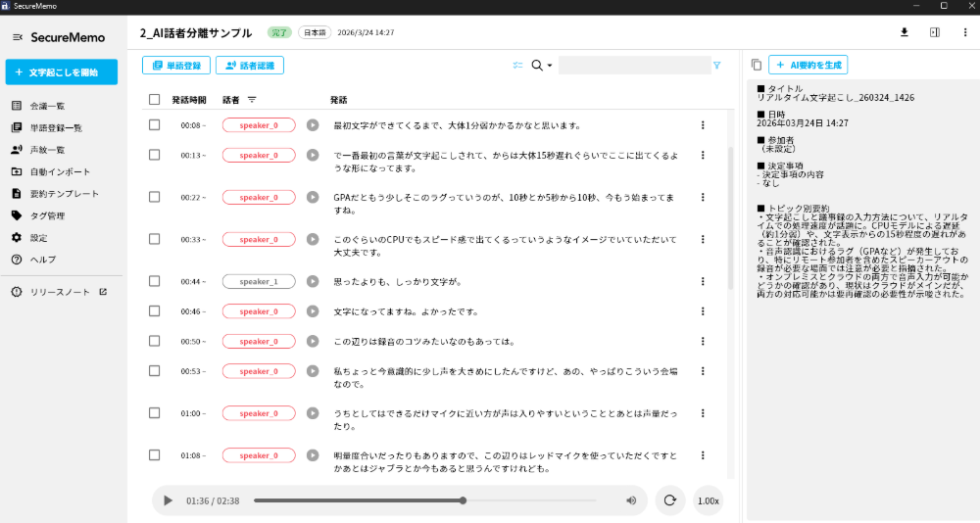Check the 00:22 row checkbox
This screenshot has width=980, height=523.
click(155, 197)
